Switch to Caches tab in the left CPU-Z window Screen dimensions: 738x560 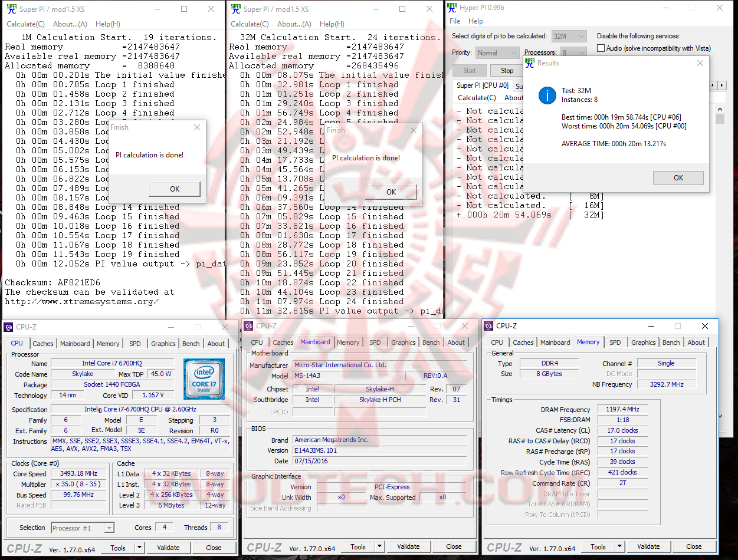tap(43, 344)
